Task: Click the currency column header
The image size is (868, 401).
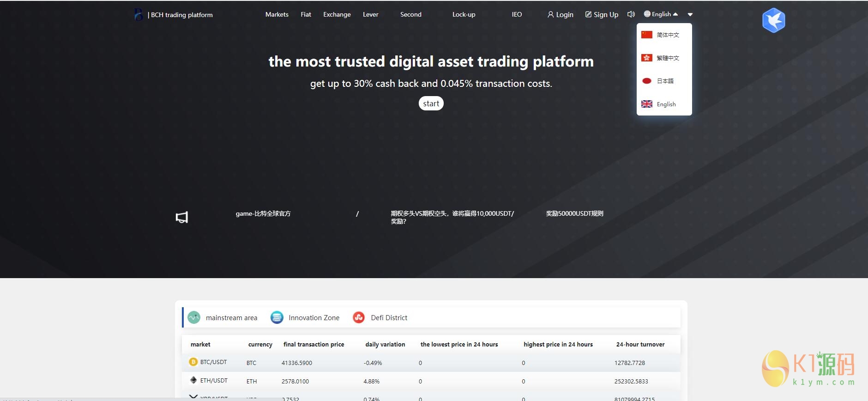Action: (x=260, y=345)
